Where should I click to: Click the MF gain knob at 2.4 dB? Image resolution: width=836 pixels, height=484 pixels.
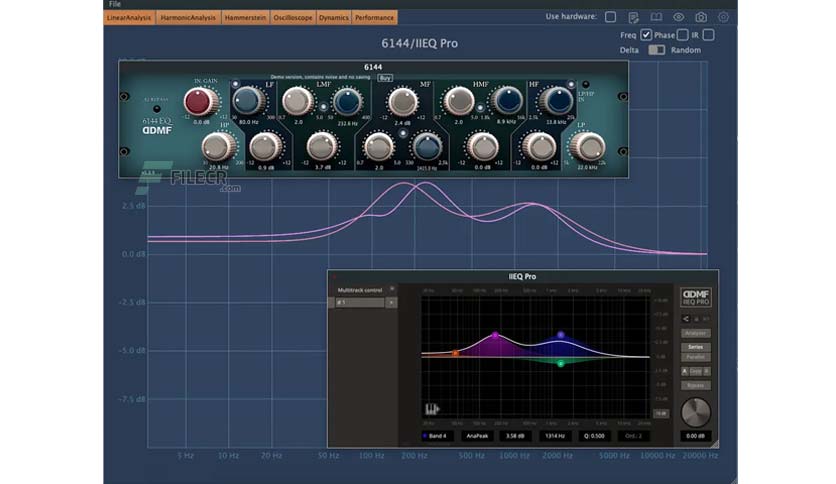pos(403,101)
